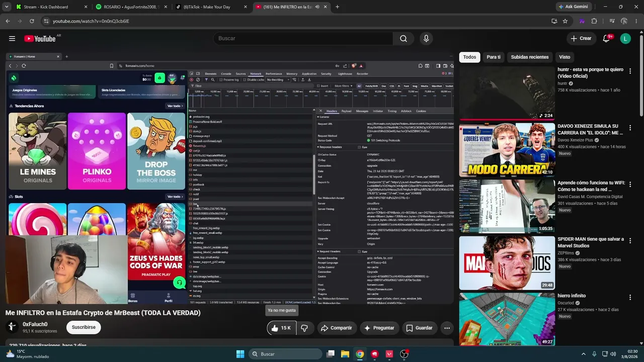The width and height of the screenshot is (644, 362).
Task: Open the SPIDER-MAN Marvel Studios video title
Action: click(591, 242)
